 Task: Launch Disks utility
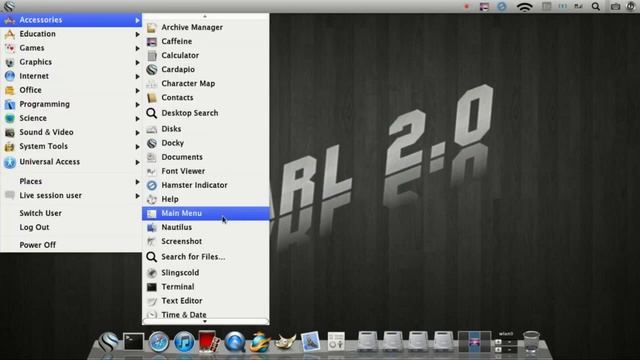click(x=205, y=129)
